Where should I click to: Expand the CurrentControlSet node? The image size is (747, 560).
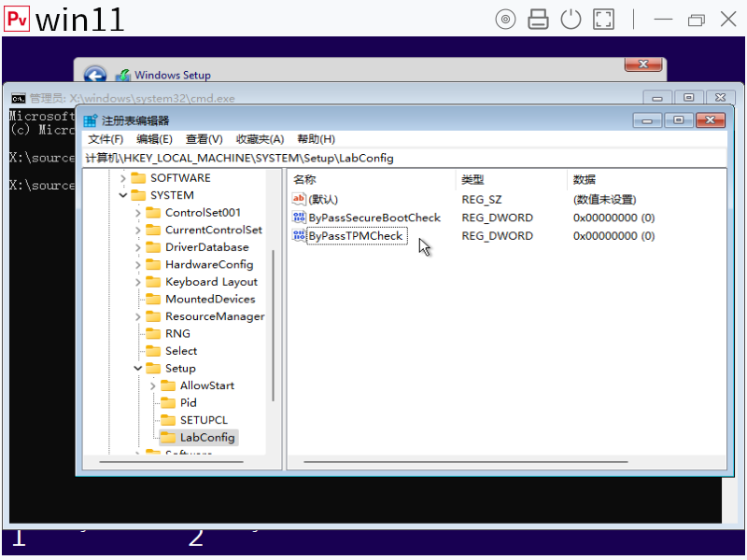[x=137, y=230]
